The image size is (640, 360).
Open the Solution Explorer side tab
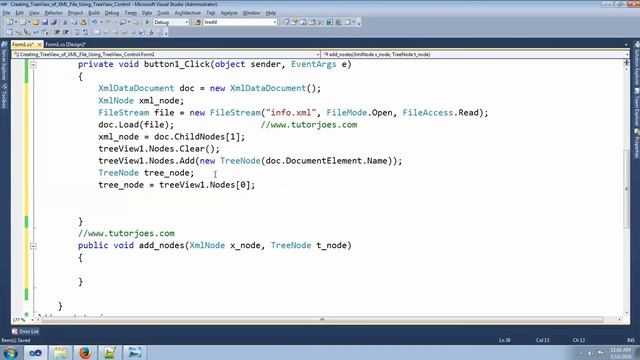pos(636,63)
